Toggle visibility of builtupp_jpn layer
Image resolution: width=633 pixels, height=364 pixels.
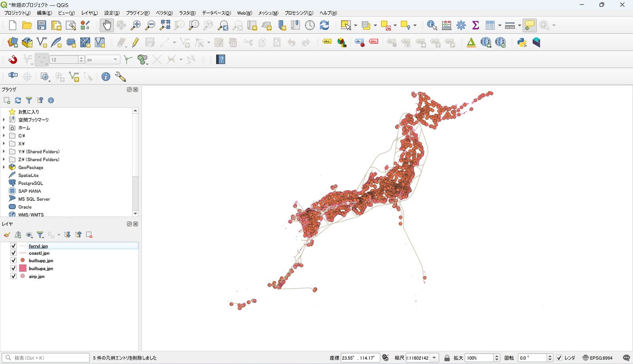click(x=13, y=260)
